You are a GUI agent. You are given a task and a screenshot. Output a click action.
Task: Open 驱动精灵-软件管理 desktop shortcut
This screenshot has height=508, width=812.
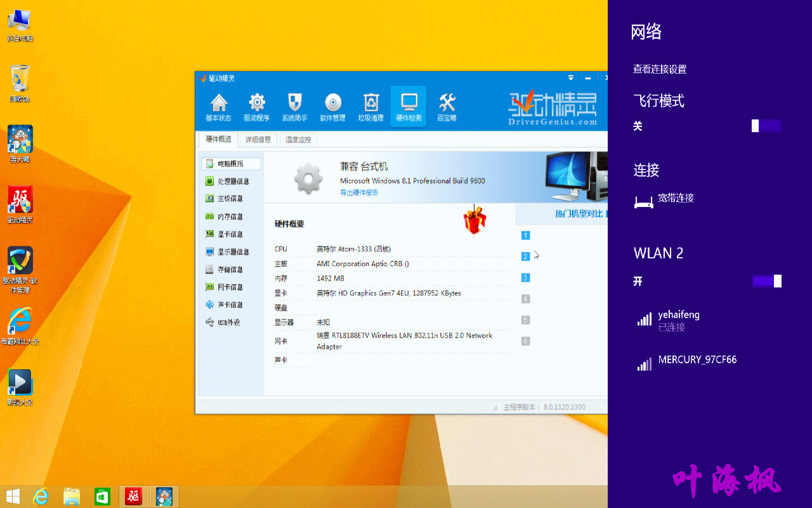coord(20,270)
